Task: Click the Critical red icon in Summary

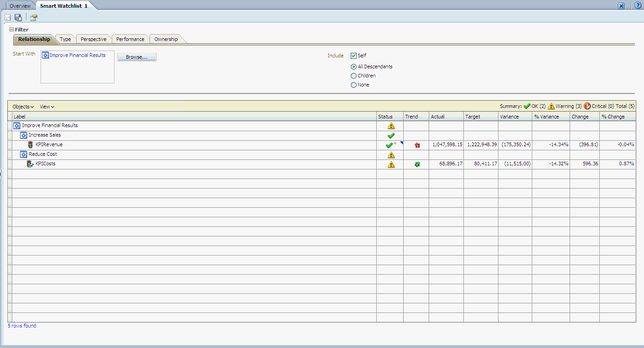Action: [587, 106]
